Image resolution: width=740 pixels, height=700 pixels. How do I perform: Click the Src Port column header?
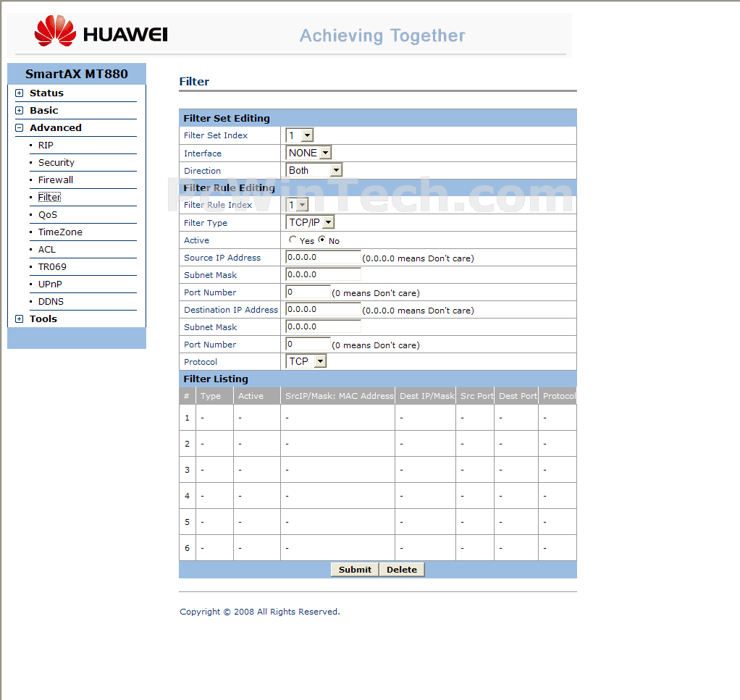click(476, 396)
